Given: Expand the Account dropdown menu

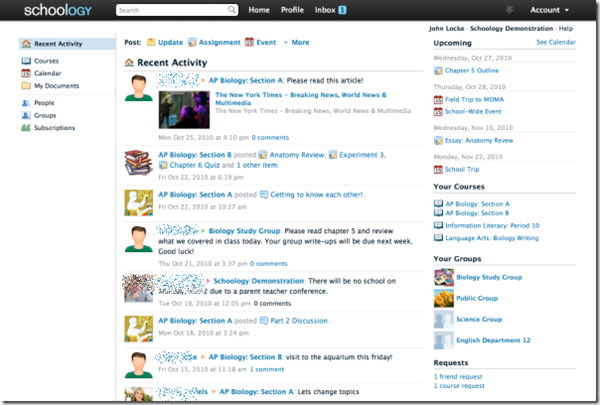Looking at the screenshot, I should (x=549, y=10).
